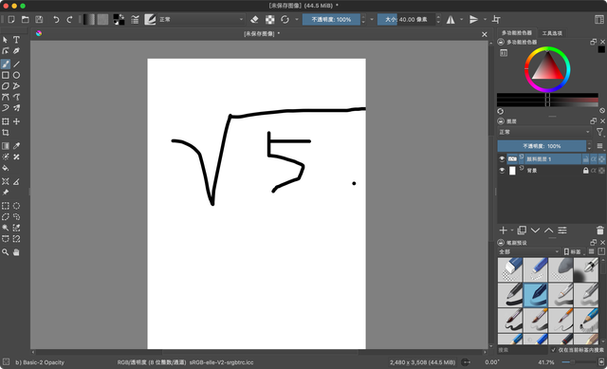The height and width of the screenshot is (369, 607).
Task: Click the Undo arrow in toolbar
Action: tap(56, 19)
